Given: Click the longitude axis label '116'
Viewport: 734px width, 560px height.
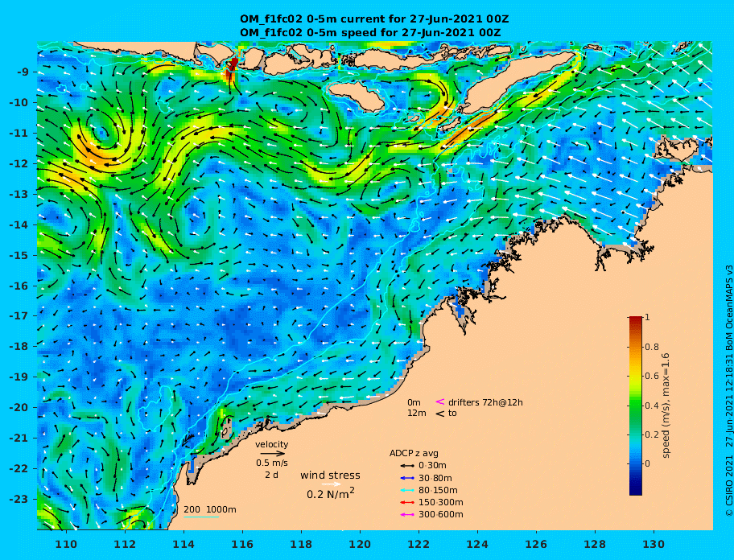Looking at the screenshot, I should 242,545.
